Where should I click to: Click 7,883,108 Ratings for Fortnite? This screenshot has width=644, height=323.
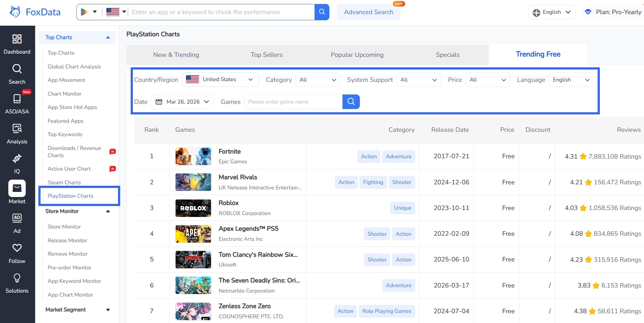[x=615, y=156]
